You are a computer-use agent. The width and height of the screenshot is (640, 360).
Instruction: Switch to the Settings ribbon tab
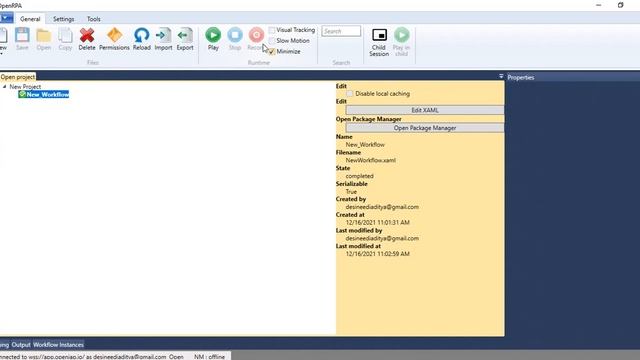pyautogui.click(x=64, y=19)
